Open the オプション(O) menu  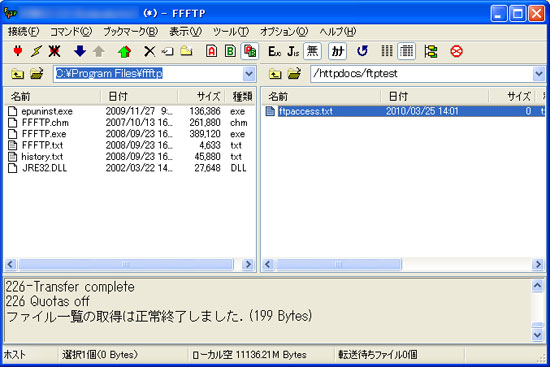pos(284,32)
